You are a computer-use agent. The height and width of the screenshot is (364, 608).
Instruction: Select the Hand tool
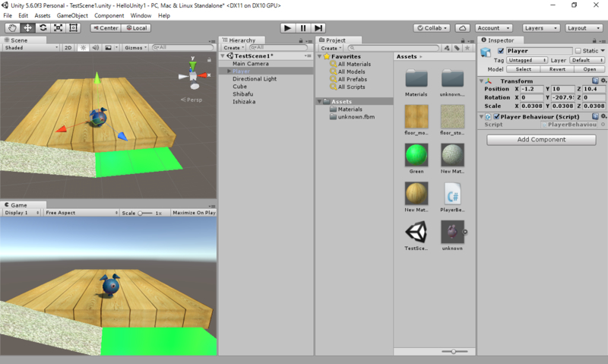[x=12, y=28]
